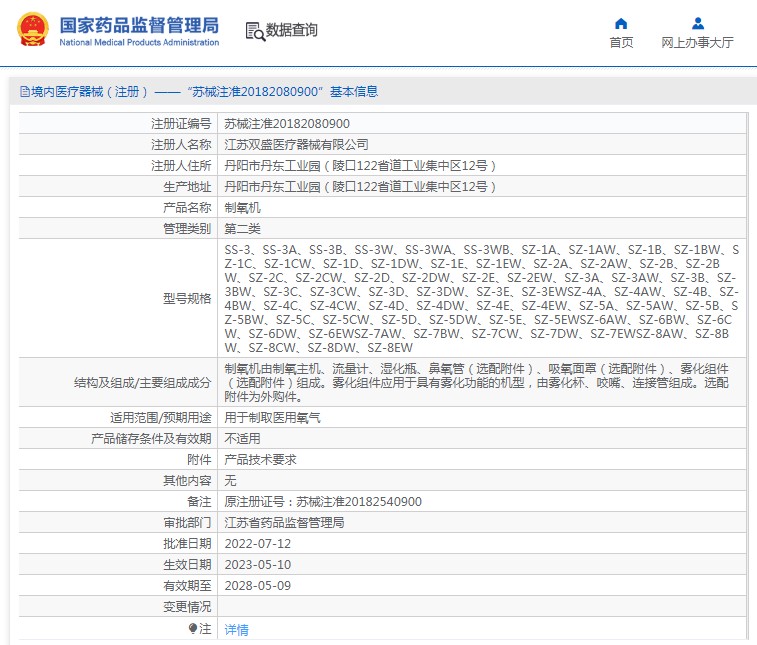757x645 pixels.
Task: Click the online service hall person icon
Action: point(698,23)
